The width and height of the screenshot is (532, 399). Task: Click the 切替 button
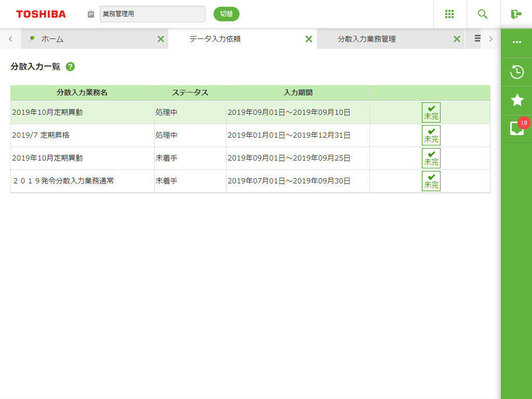[x=227, y=14]
